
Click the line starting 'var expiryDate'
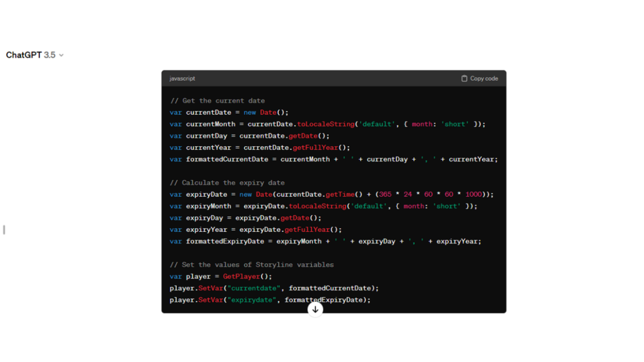pos(331,195)
